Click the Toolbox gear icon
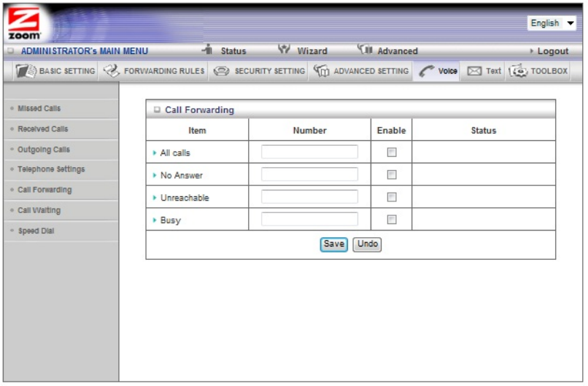The width and height of the screenshot is (588, 386). coord(518,71)
